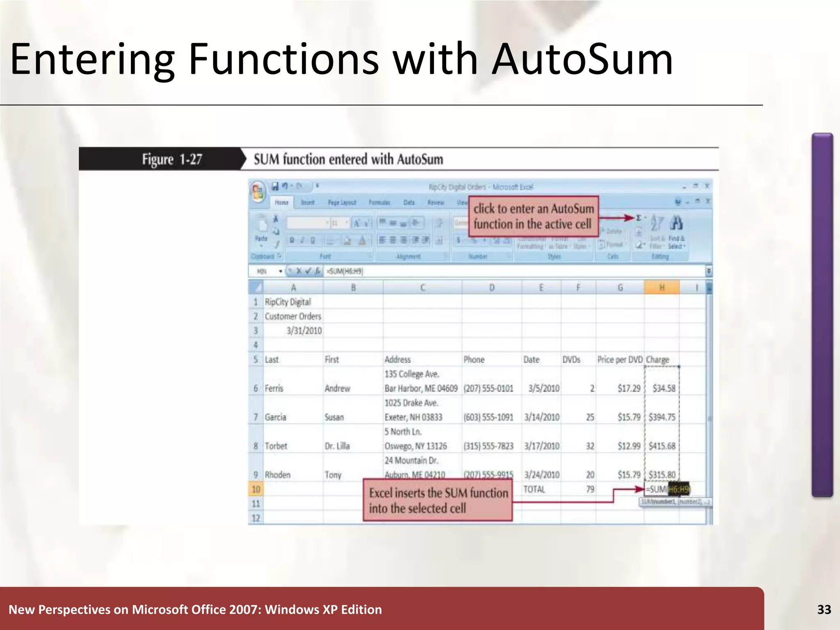Click the Top Align icon

pos(382,222)
